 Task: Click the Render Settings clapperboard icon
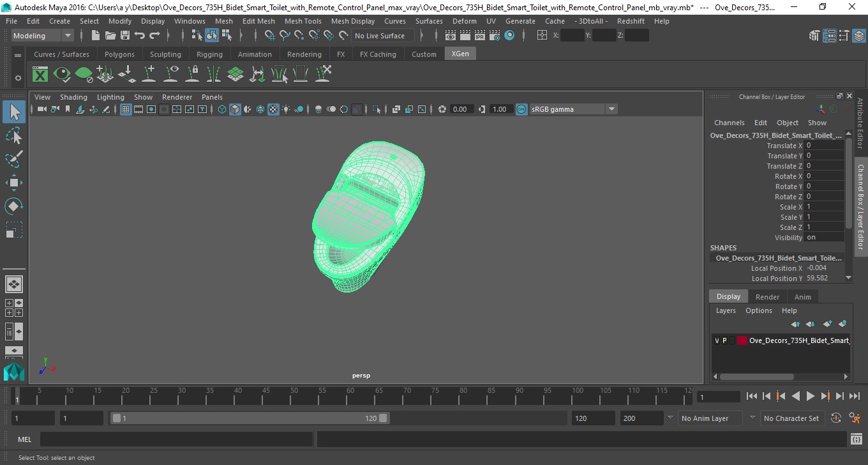coord(495,36)
